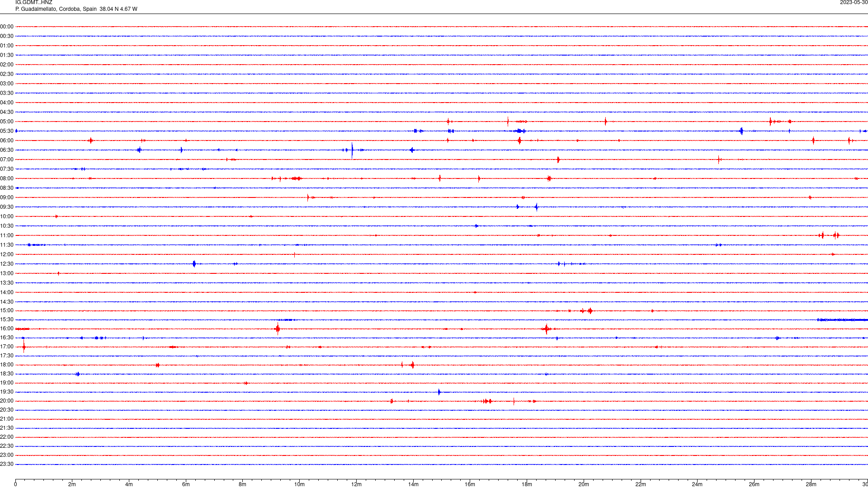Select the 00:00 time row label
Viewport: 868px width, 488px height.
(x=7, y=27)
